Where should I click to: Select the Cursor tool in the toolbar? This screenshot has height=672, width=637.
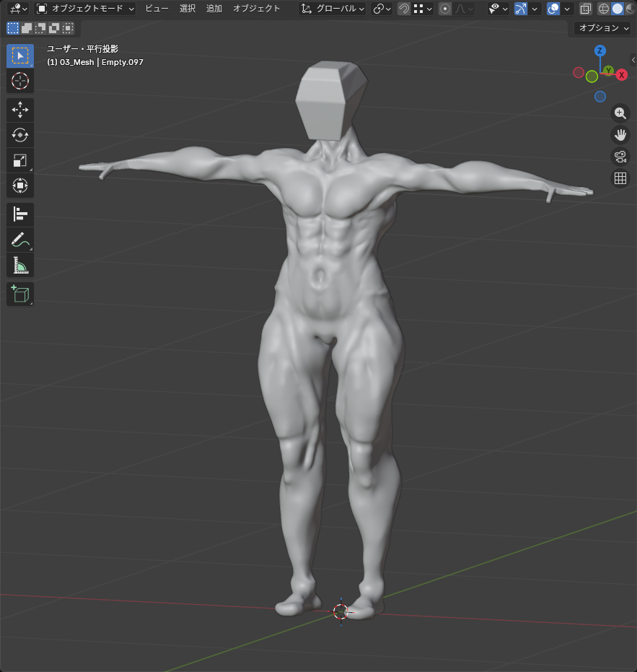click(x=20, y=81)
